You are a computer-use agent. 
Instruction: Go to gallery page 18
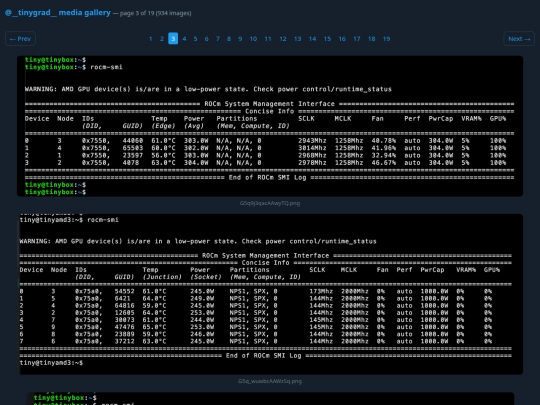coord(372,39)
